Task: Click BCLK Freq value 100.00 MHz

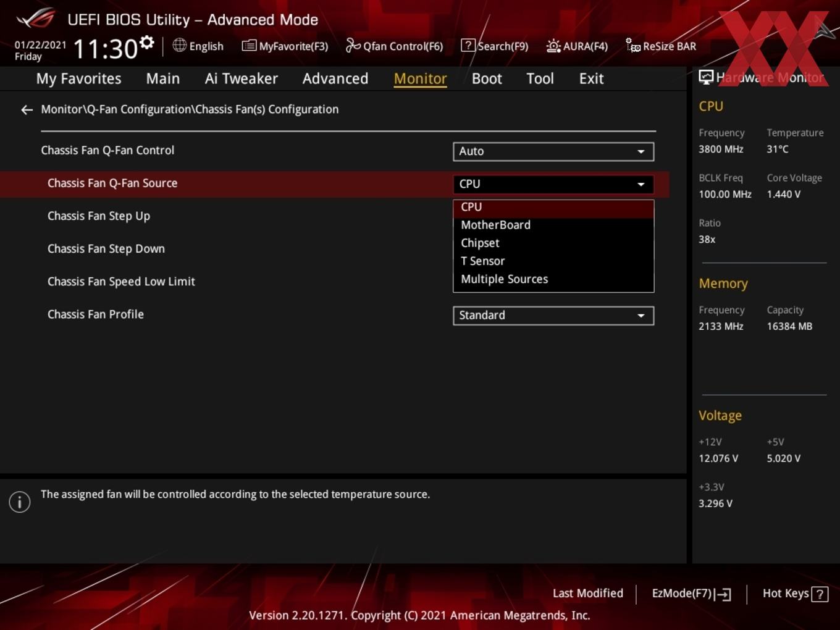Action: (x=725, y=195)
